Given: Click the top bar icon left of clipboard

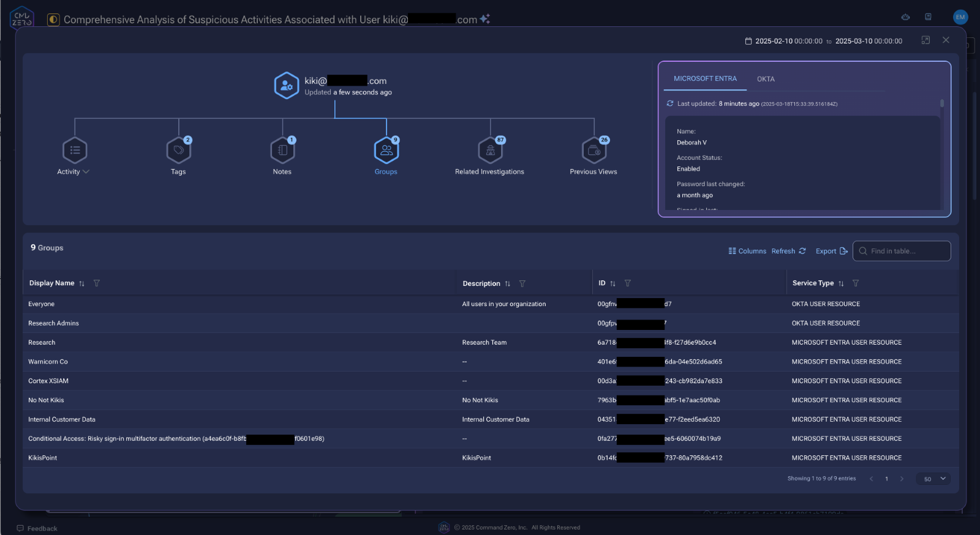Looking at the screenshot, I should [905, 17].
